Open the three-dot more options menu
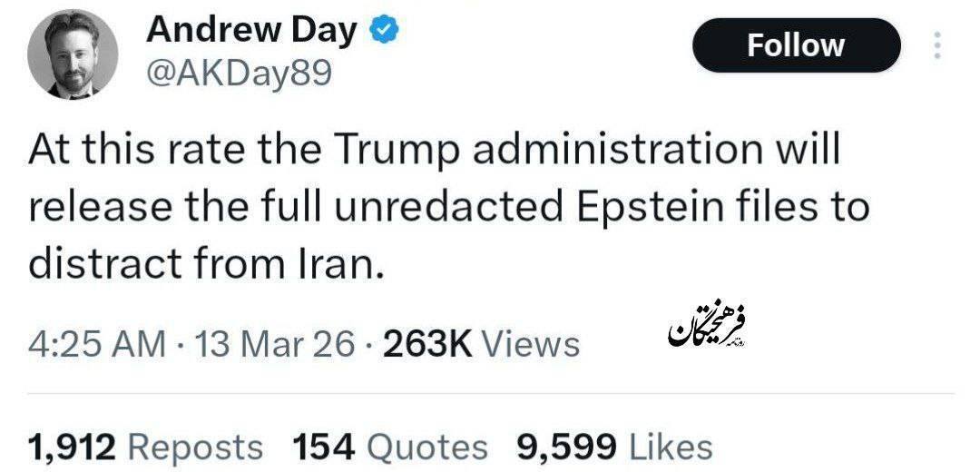980x472 pixels. [x=937, y=45]
